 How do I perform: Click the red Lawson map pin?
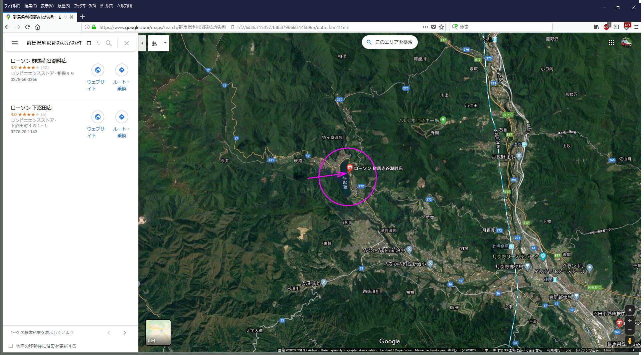(x=350, y=168)
